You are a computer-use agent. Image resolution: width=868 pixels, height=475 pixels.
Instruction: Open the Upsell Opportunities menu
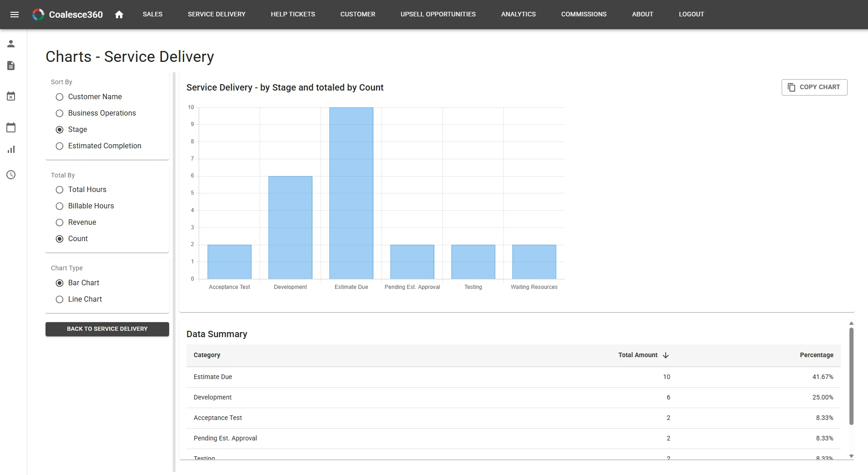pos(437,14)
